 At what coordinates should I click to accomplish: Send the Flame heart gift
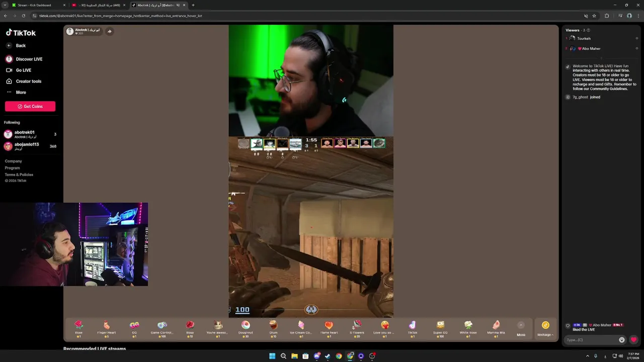point(329,329)
